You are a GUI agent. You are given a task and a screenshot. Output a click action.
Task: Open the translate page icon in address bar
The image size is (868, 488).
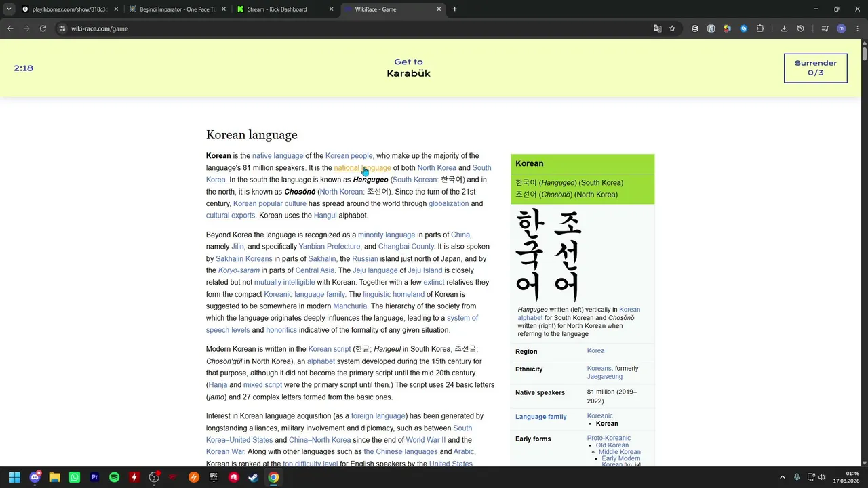pos(657,28)
